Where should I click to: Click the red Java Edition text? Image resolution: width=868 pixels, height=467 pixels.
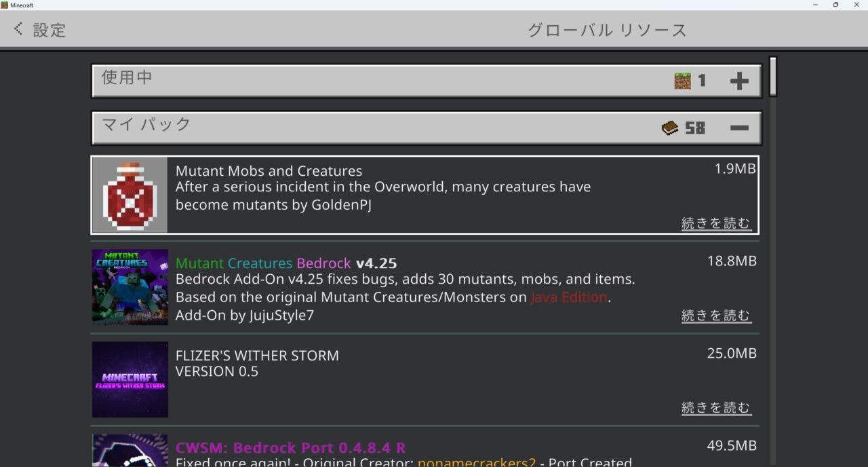(x=568, y=297)
